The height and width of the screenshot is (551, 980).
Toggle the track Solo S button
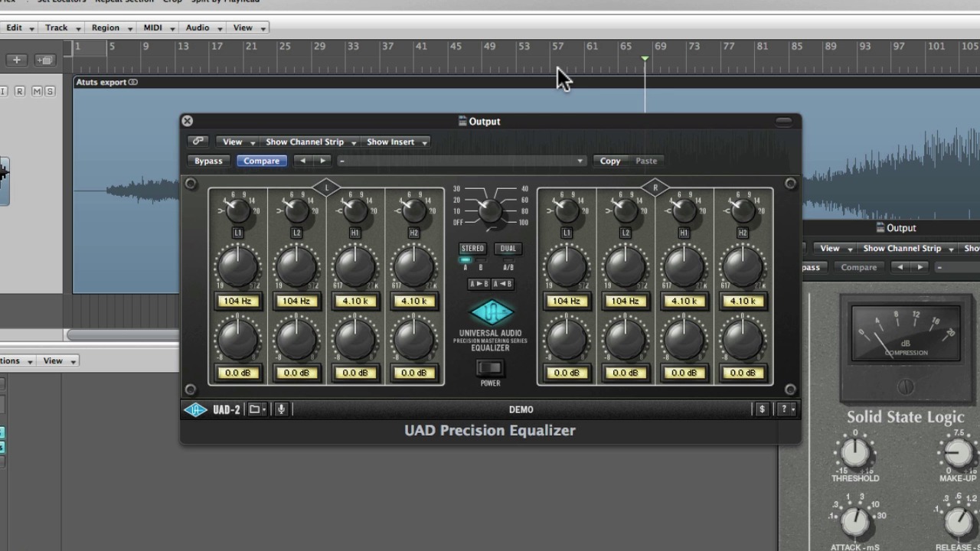[51, 91]
